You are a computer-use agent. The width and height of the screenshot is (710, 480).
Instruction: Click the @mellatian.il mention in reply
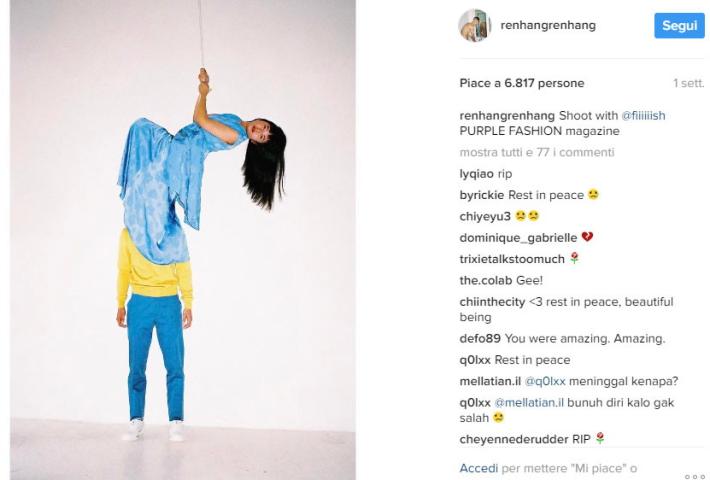click(529, 403)
